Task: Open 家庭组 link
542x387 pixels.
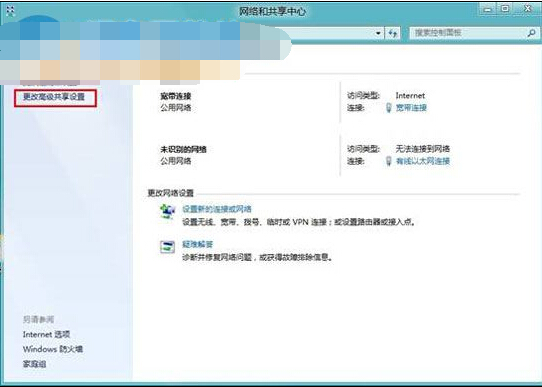Action: click(34, 364)
